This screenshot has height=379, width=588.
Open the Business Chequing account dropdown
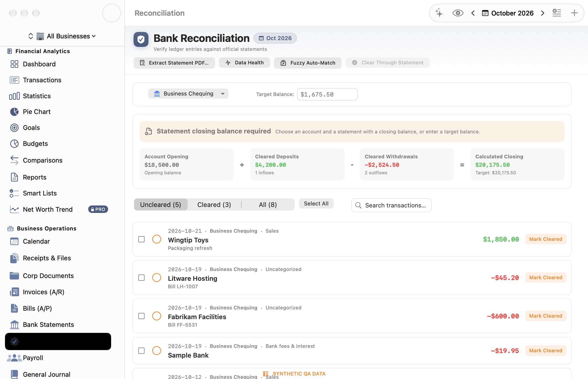point(188,94)
